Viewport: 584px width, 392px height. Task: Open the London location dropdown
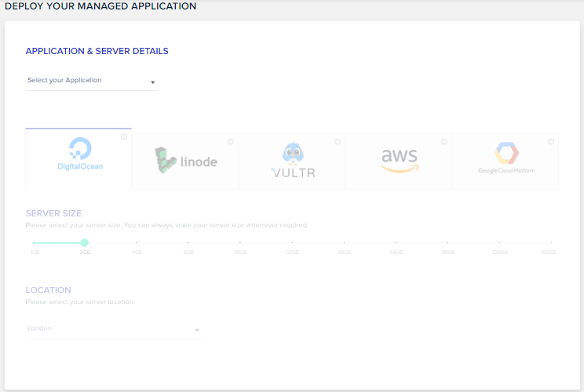point(114,328)
